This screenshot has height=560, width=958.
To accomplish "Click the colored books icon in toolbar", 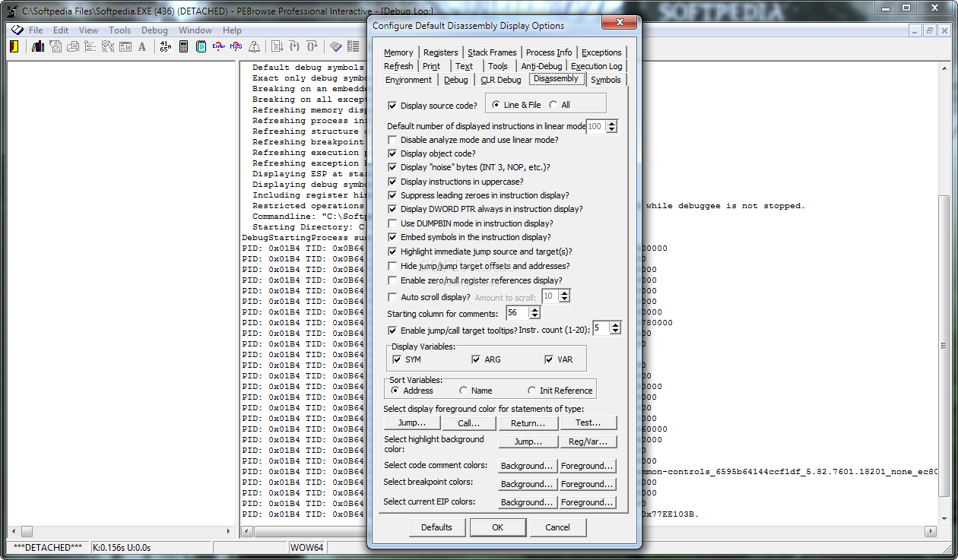I will point(38,46).
